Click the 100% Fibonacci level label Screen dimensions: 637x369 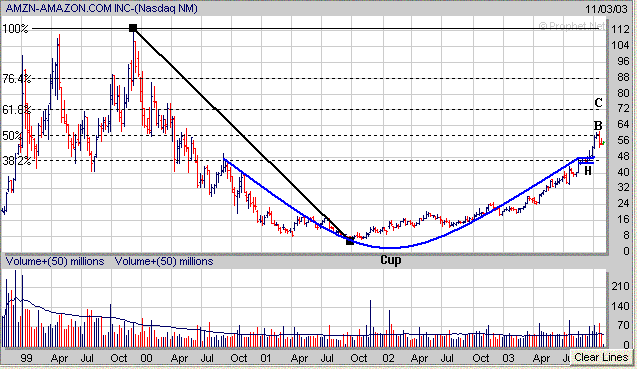15,29
